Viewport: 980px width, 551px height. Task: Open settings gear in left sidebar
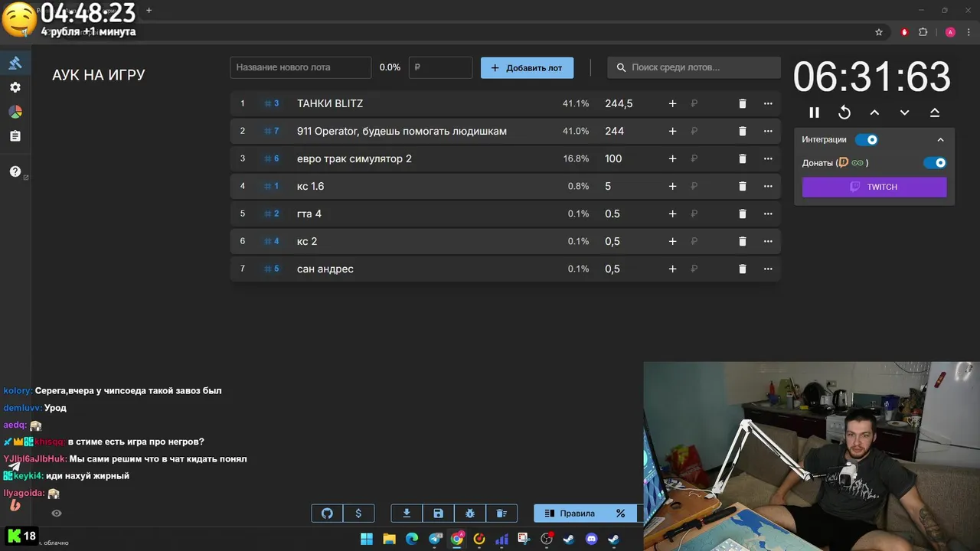[15, 87]
